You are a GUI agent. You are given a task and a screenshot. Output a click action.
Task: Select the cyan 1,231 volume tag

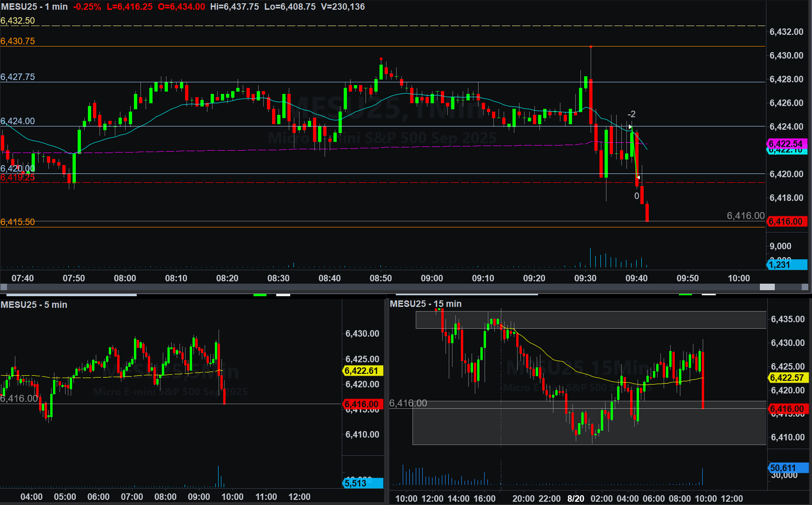[x=786, y=265]
